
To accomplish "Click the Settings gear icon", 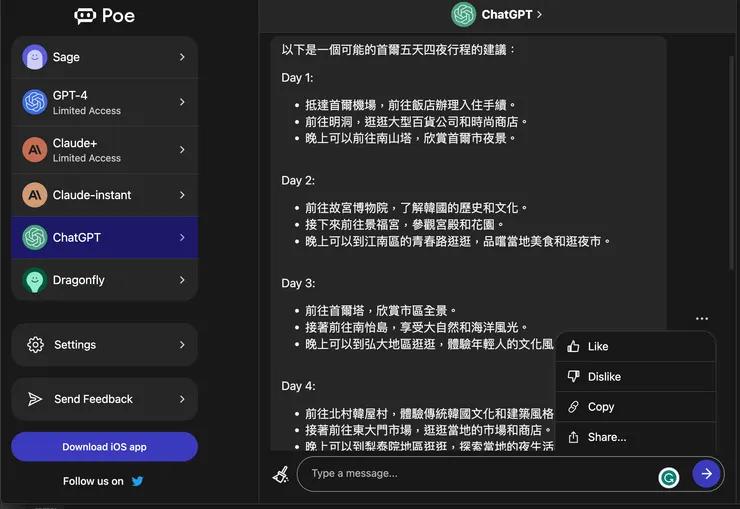I will click(35, 345).
